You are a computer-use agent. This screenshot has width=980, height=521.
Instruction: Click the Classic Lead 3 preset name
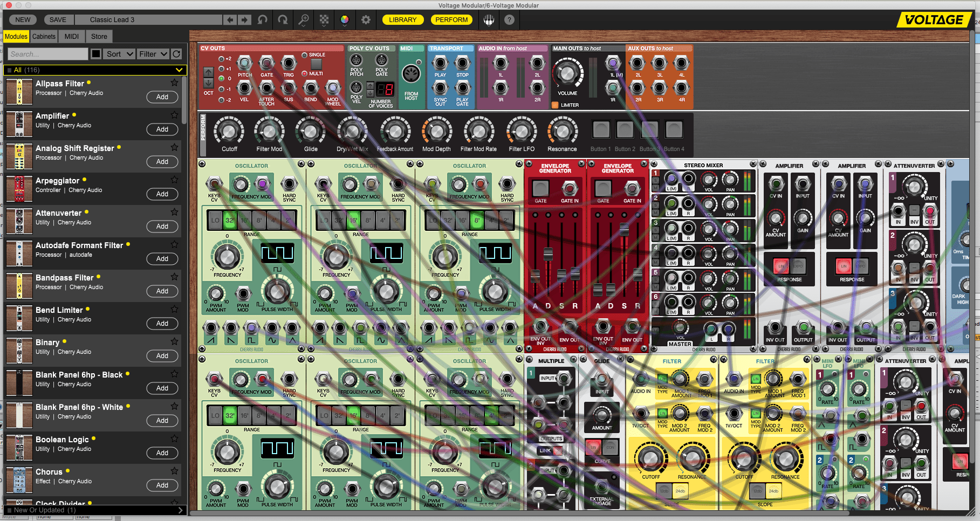pos(148,20)
